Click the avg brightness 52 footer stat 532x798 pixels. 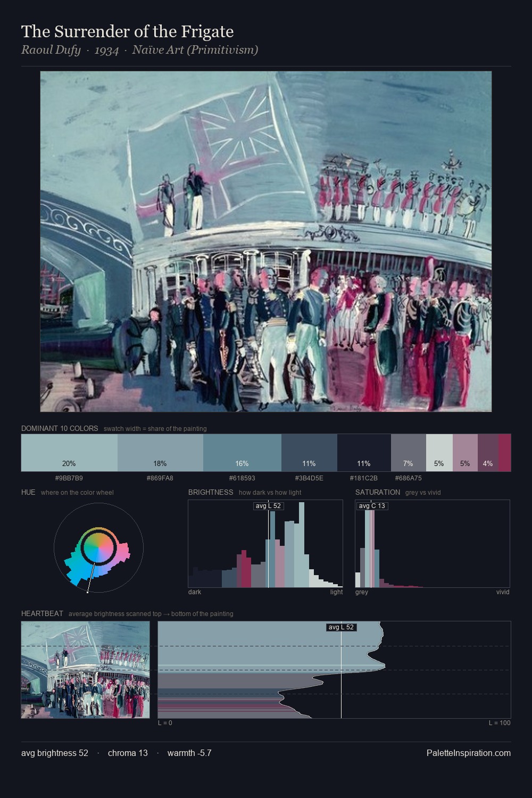click(x=55, y=753)
